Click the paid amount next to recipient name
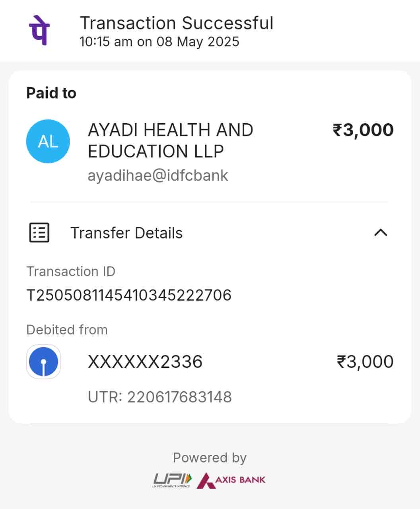The image size is (420, 509). (x=363, y=130)
